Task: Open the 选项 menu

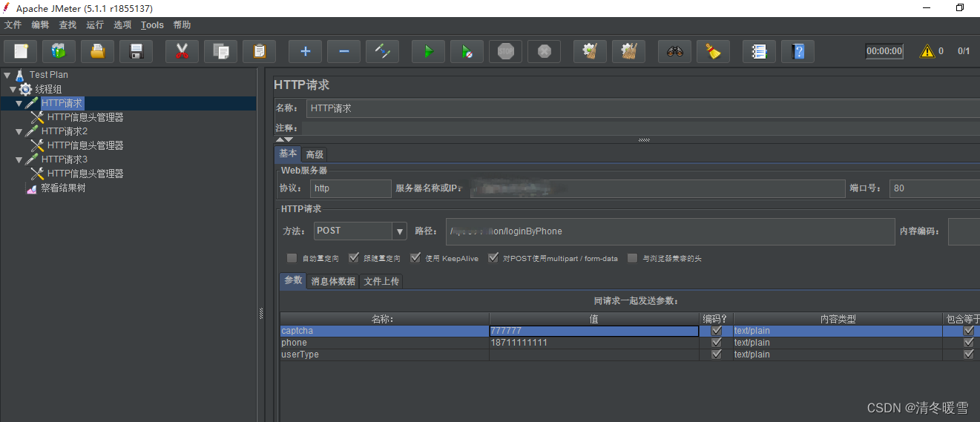Action: coord(122,25)
